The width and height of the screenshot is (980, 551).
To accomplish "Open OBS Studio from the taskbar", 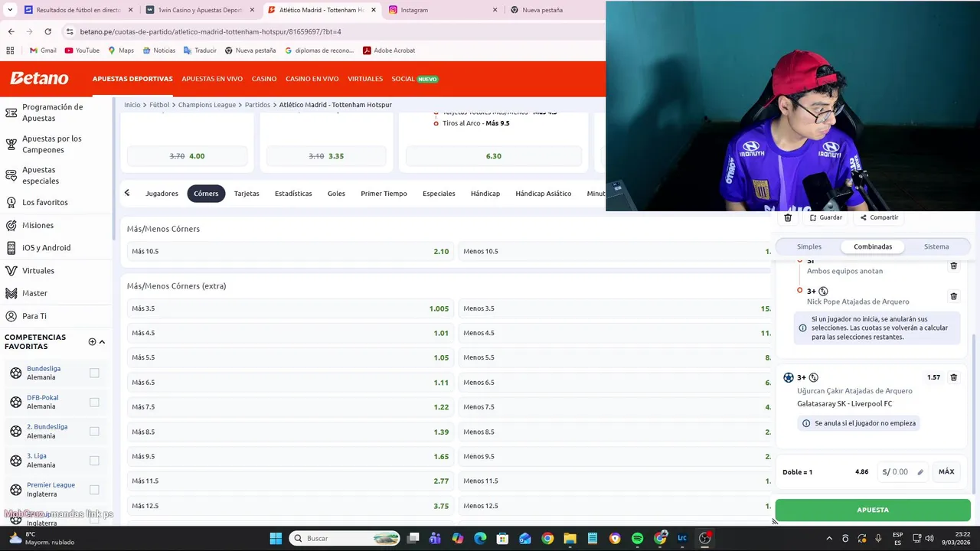I will pos(704,538).
